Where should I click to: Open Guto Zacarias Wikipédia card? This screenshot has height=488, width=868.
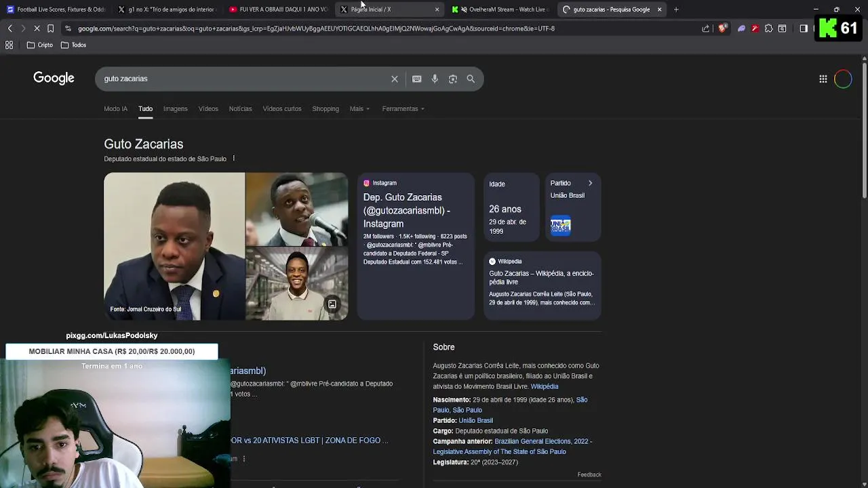click(542, 286)
